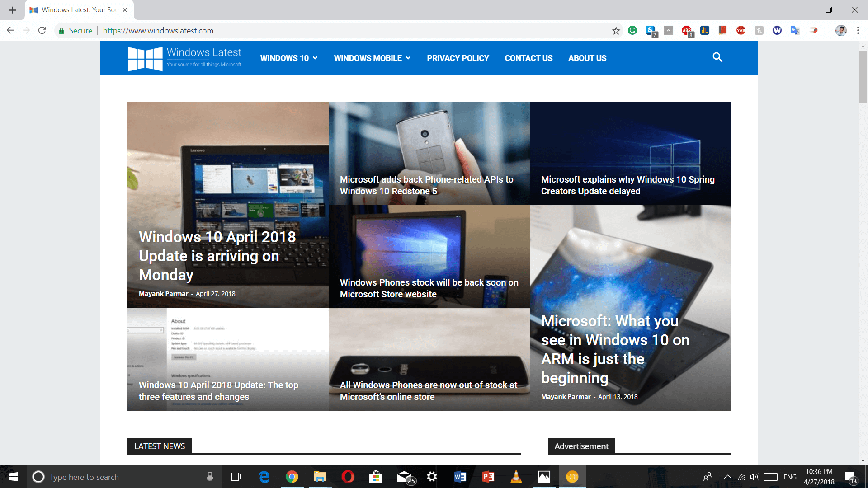Click the File Explorer icon in taskbar
This screenshot has width=868, height=488.
320,477
